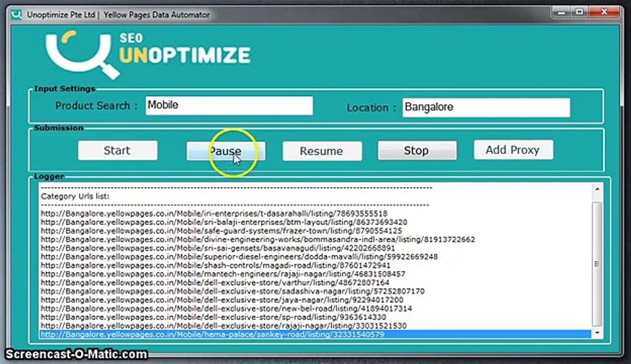Image resolution: width=631 pixels, height=364 pixels.
Task: Focus the Location field containing Bangalore
Action: 486,107
